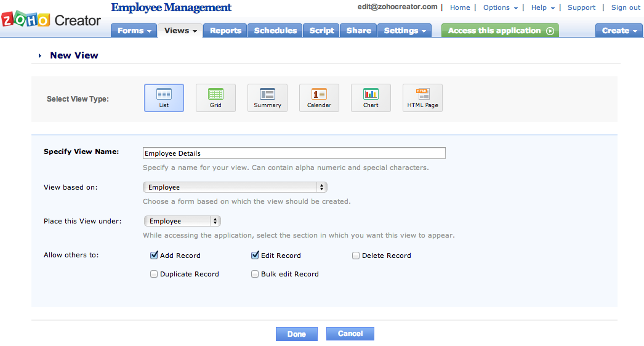Tick the Duplicate Record checkbox
The height and width of the screenshot is (346, 644).
tap(154, 274)
